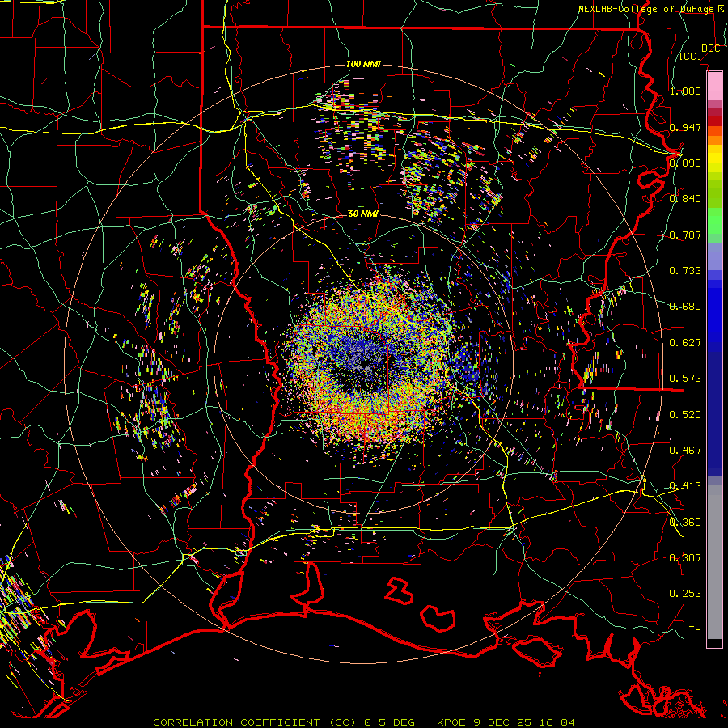The height and width of the screenshot is (728, 728).
Task: Select the 0.733 scale value
Action: 685,270
